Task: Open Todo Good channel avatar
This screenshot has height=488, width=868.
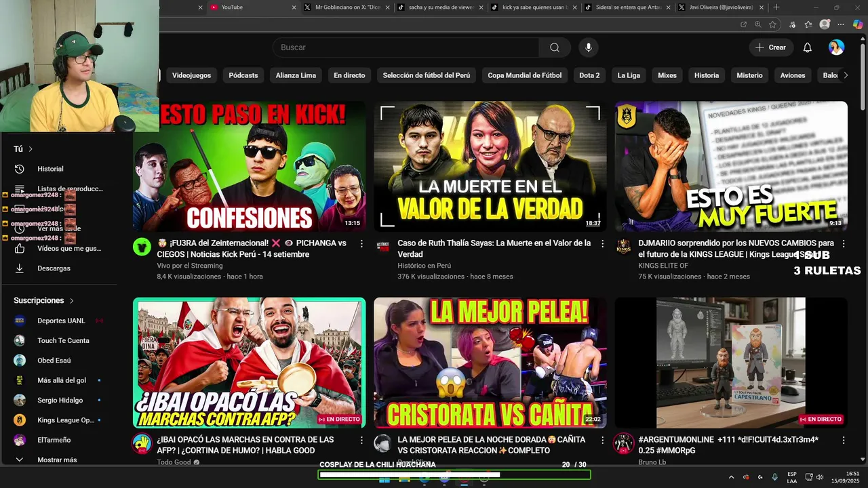Action: (x=142, y=443)
